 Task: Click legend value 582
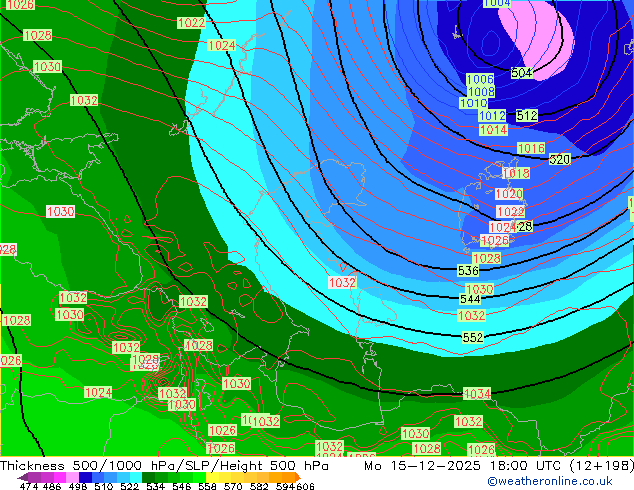coord(259,486)
